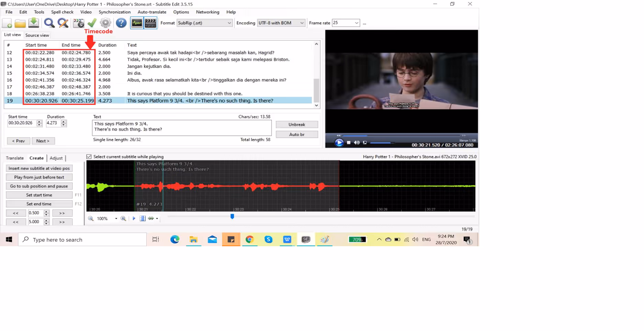Toggle the video clapperboard display icon

[x=150, y=23]
